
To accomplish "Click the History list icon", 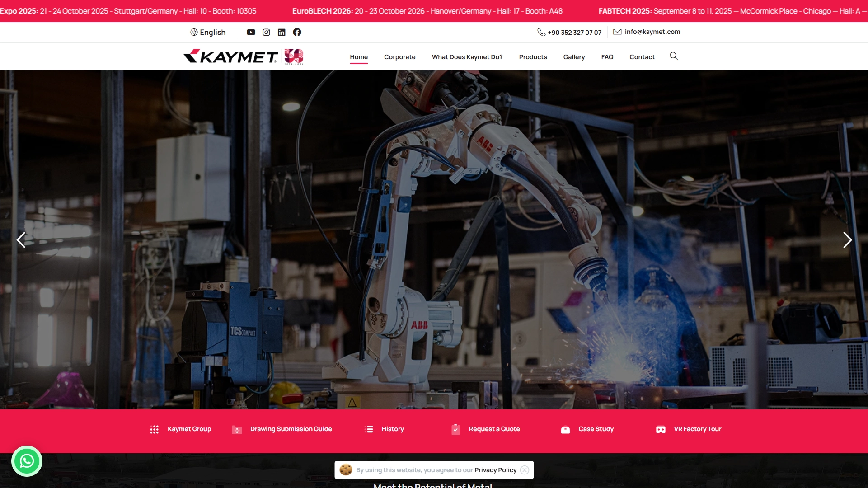I will (x=369, y=429).
